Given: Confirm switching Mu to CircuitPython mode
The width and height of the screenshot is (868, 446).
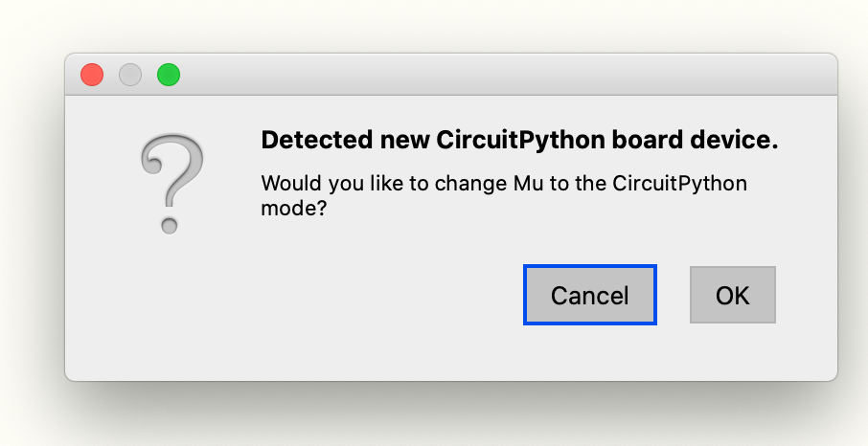Looking at the screenshot, I should coord(732,295).
